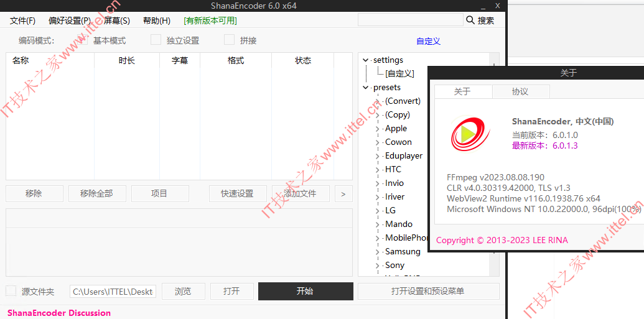The image size is (644, 319).
Task: Click the 添加文件 button
Action: coord(301,193)
